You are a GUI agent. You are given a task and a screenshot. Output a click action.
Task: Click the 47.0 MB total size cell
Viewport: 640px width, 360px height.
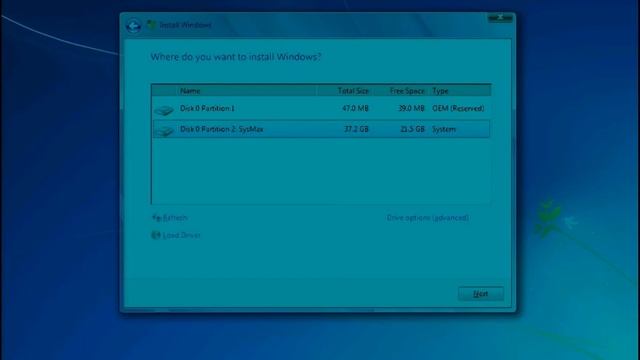point(355,108)
